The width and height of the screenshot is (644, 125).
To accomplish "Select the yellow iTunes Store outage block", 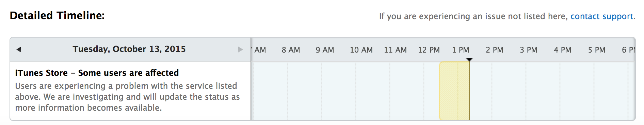I will pyautogui.click(x=454, y=91).
